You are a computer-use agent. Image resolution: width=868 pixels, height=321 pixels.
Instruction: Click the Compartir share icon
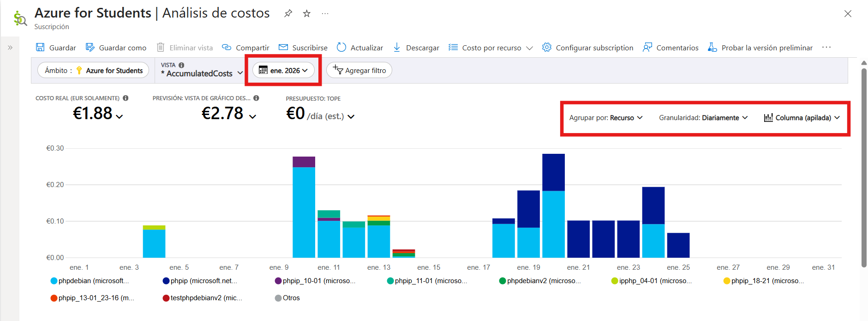227,48
